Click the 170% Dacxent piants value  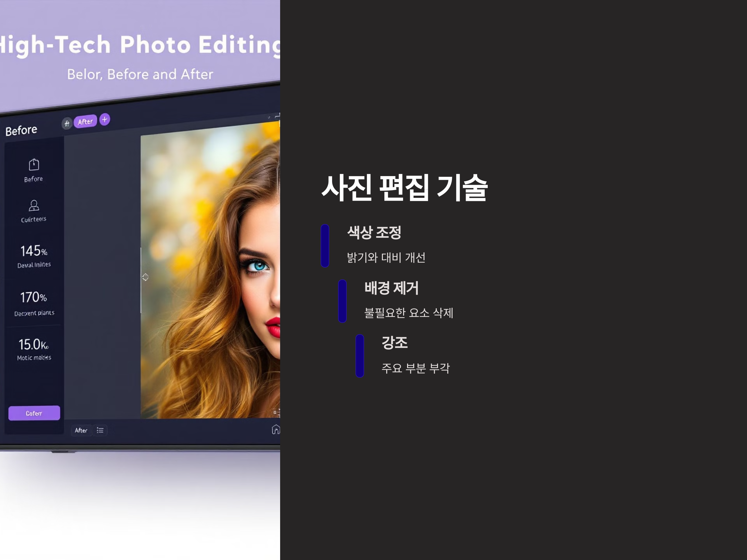click(33, 297)
